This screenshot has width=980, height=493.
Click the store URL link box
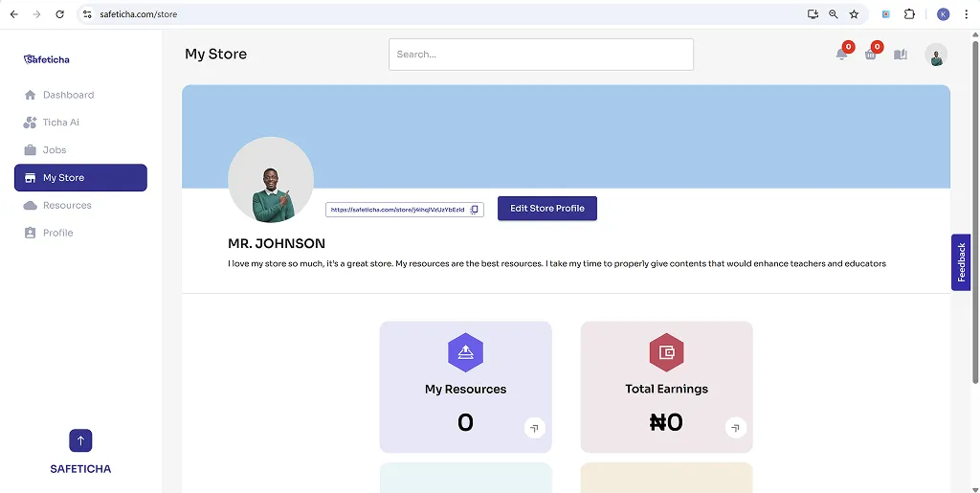tap(405, 210)
